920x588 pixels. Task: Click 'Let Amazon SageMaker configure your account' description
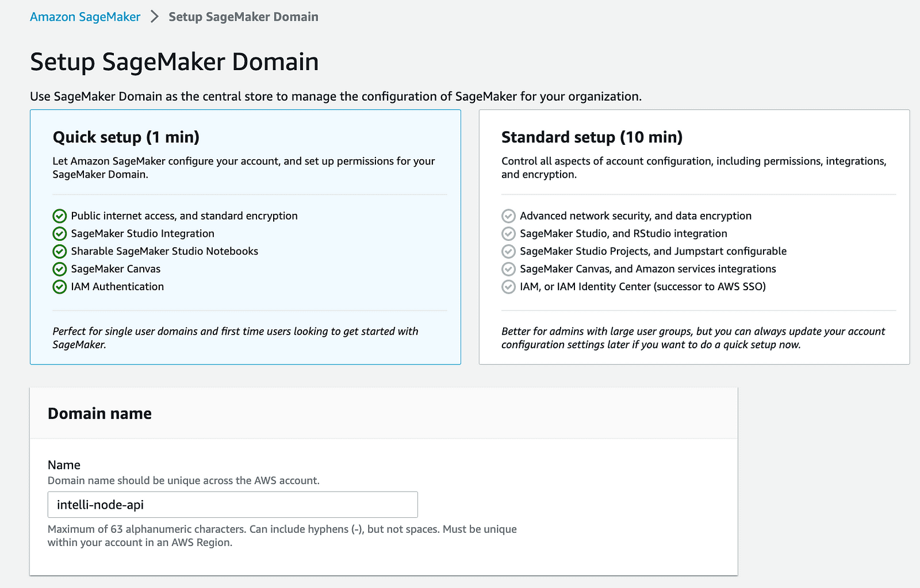coord(244,168)
